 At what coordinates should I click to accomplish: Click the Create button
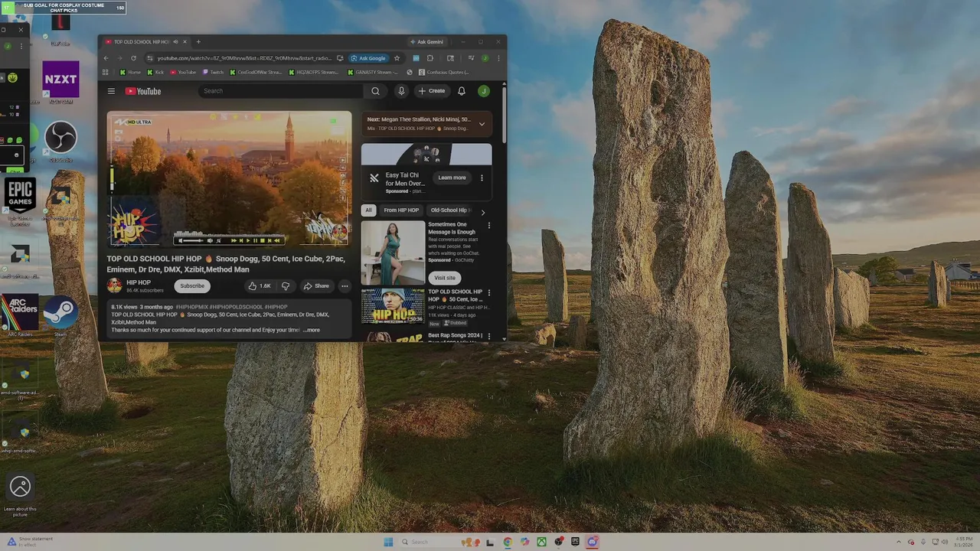[x=432, y=91]
